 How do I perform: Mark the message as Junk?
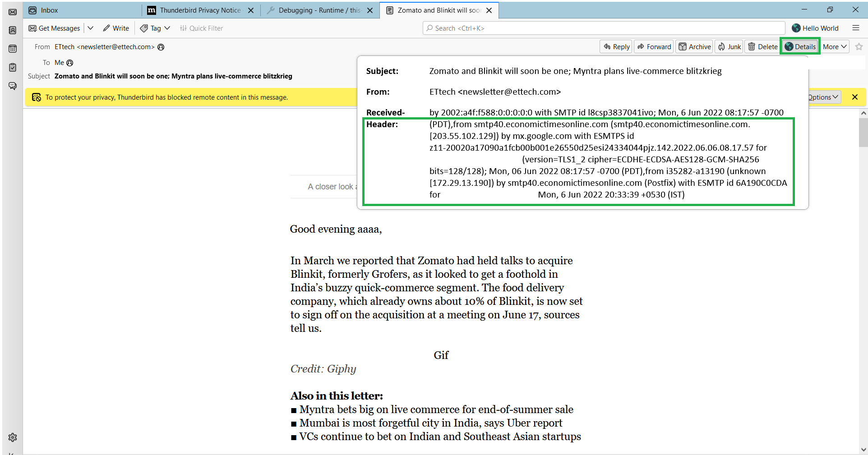pyautogui.click(x=728, y=46)
